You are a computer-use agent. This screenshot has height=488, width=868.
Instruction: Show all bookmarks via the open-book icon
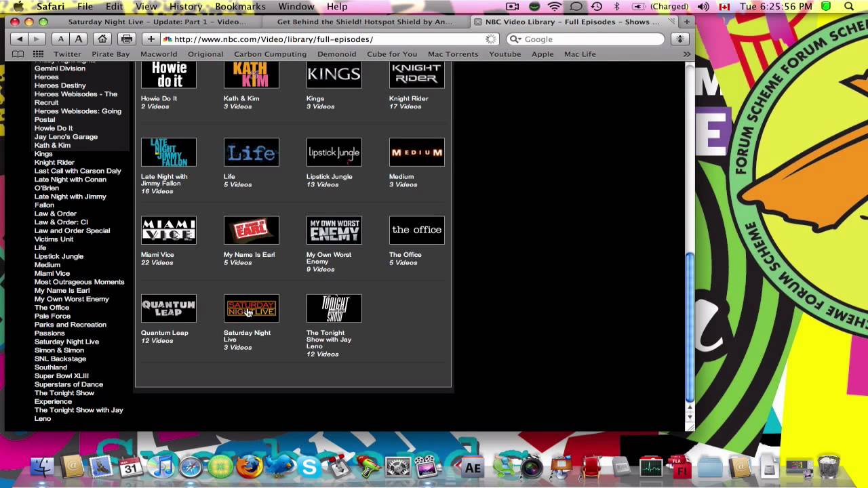18,54
